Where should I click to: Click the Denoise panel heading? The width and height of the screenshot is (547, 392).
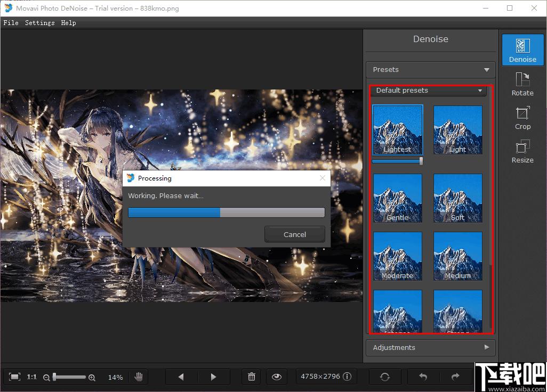(x=430, y=39)
